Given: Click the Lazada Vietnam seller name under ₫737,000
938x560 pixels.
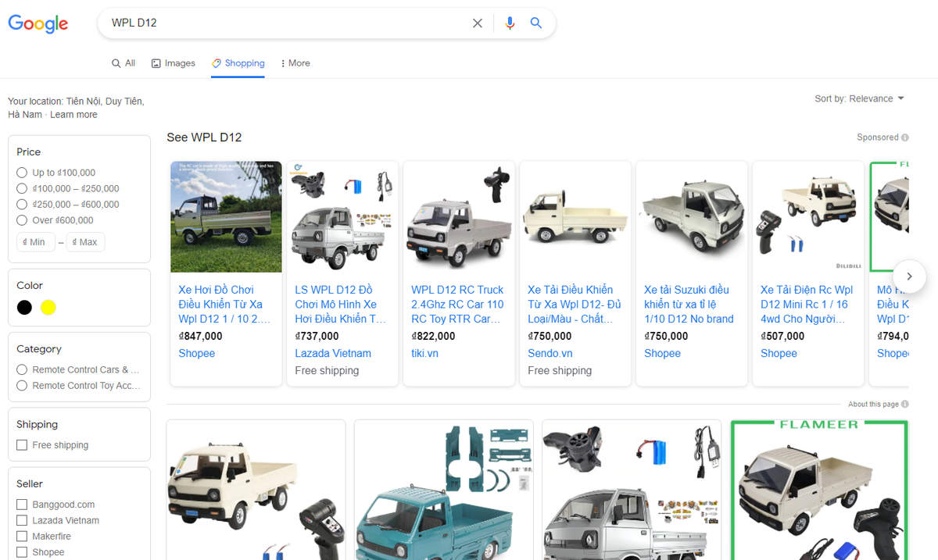Looking at the screenshot, I should pyautogui.click(x=333, y=354).
